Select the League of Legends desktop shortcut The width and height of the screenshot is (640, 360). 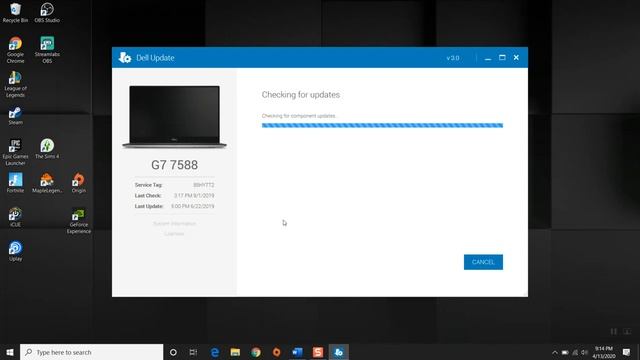[x=16, y=84]
